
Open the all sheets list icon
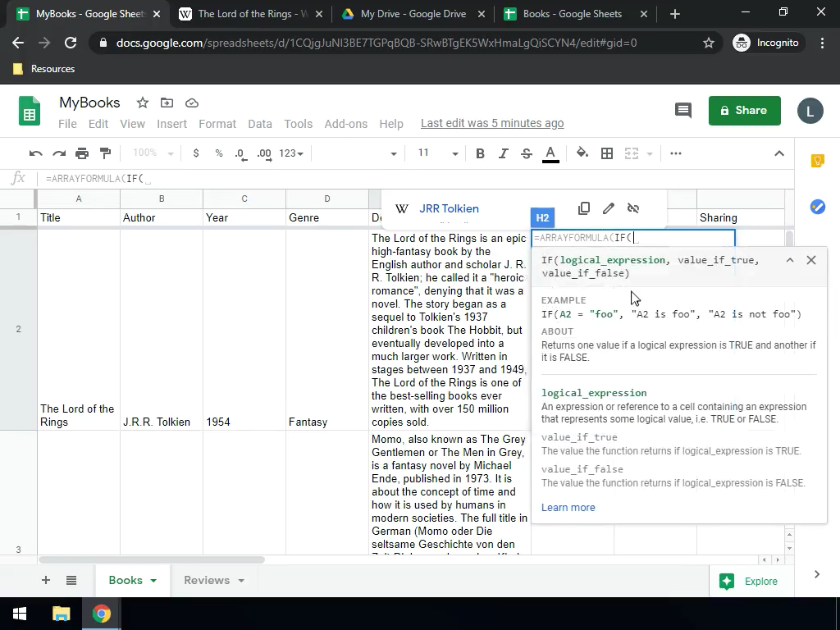71,580
